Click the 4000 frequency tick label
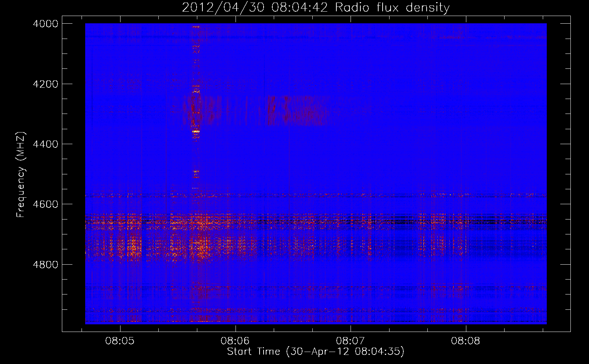Viewport: 589px width, 364px height. [x=46, y=24]
